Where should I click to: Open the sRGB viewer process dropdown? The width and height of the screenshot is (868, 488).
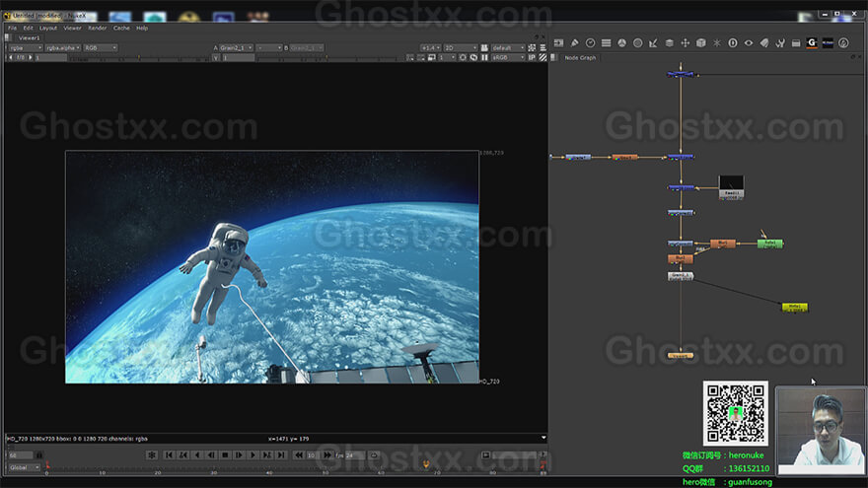coord(508,57)
